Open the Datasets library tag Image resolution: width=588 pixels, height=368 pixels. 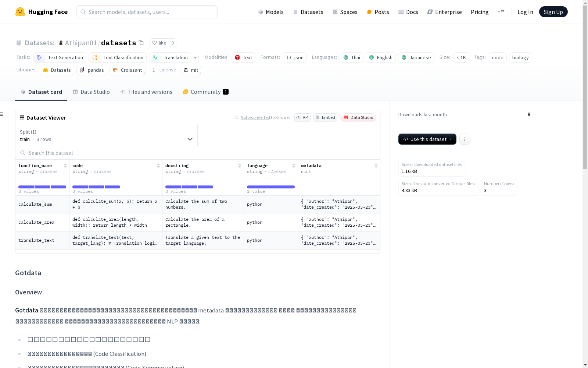57,70
